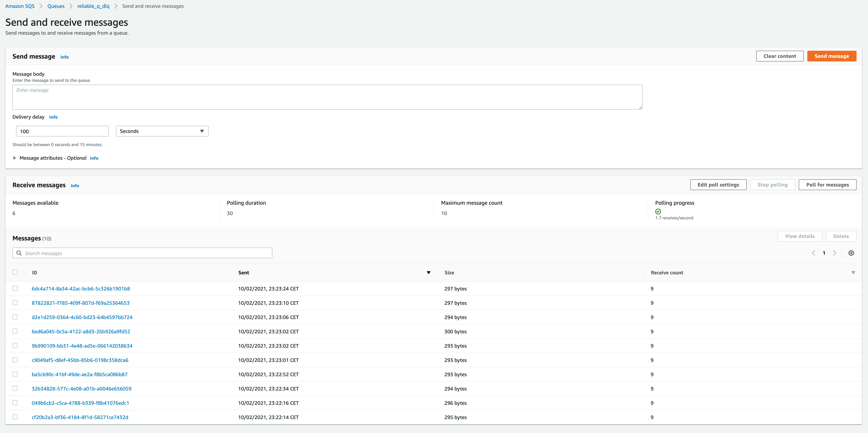Go to reliable_q_dlq breadcrumb
The height and width of the screenshot is (433, 868).
pos(93,6)
